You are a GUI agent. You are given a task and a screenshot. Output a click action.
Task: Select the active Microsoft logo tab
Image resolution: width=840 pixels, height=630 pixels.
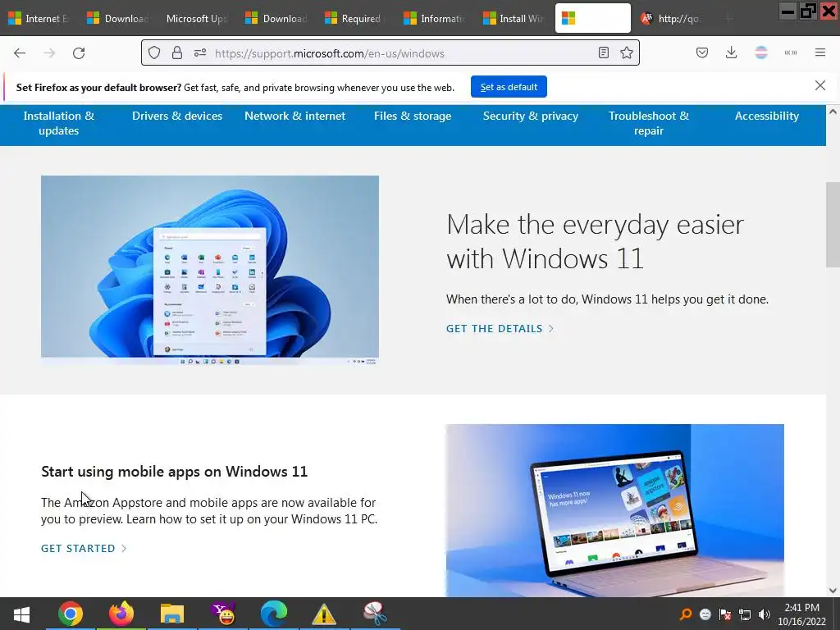(x=593, y=18)
